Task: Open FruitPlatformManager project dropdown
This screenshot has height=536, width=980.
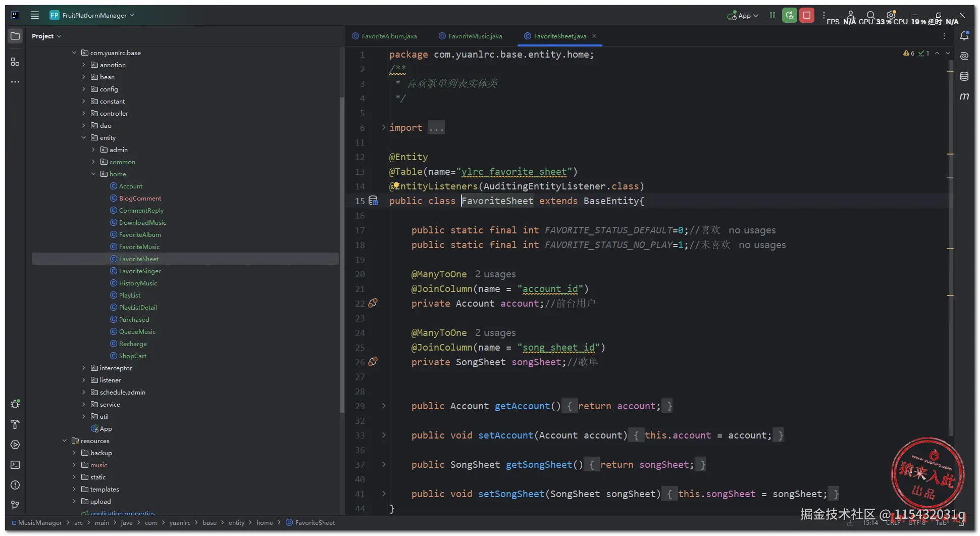Action: [x=92, y=15]
